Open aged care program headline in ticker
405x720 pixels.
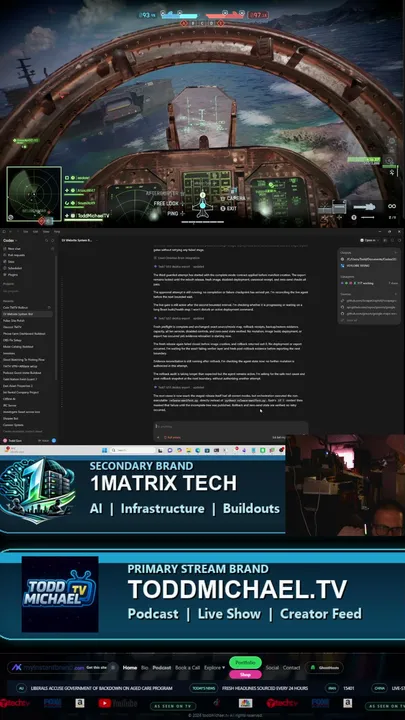(101, 688)
